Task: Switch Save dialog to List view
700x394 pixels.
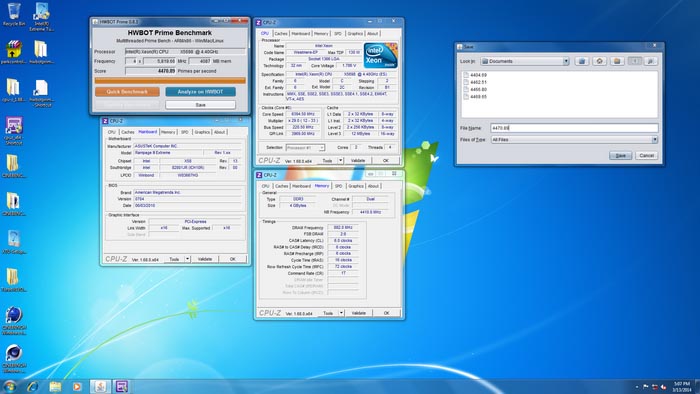Action: (x=635, y=61)
